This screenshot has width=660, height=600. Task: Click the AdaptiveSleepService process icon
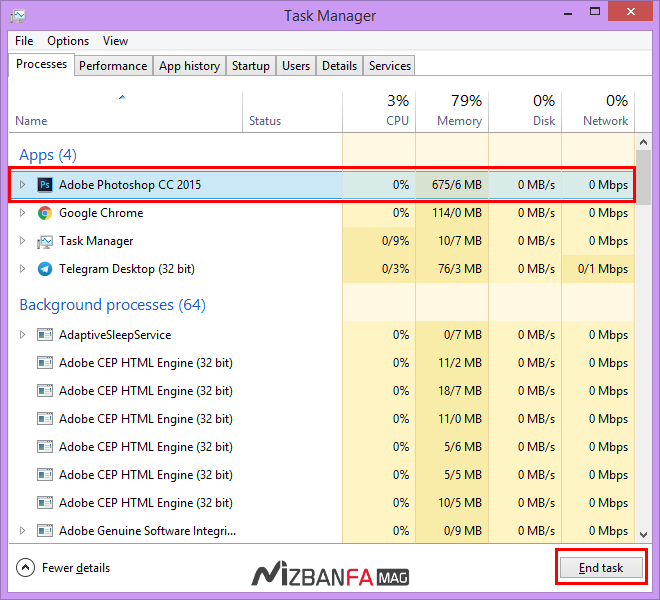[x=45, y=335]
